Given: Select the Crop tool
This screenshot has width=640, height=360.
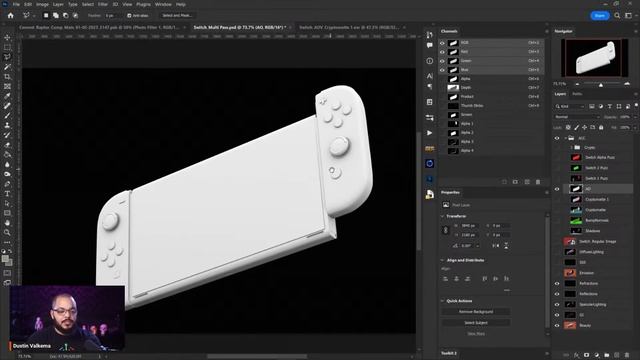Looking at the screenshot, I should click(7, 77).
